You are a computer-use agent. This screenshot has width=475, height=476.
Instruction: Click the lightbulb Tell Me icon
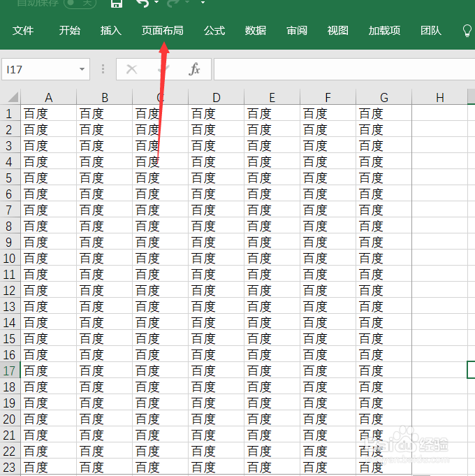click(x=467, y=31)
